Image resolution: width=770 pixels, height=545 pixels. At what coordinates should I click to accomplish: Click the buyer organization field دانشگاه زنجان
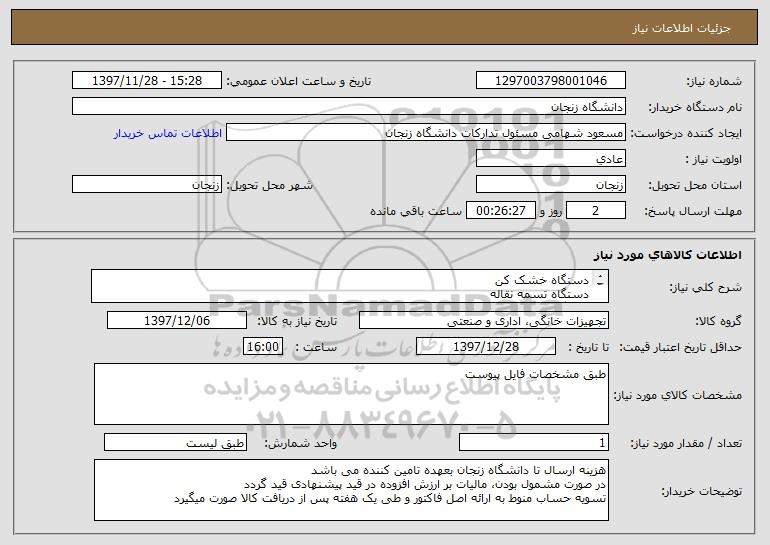(x=349, y=107)
